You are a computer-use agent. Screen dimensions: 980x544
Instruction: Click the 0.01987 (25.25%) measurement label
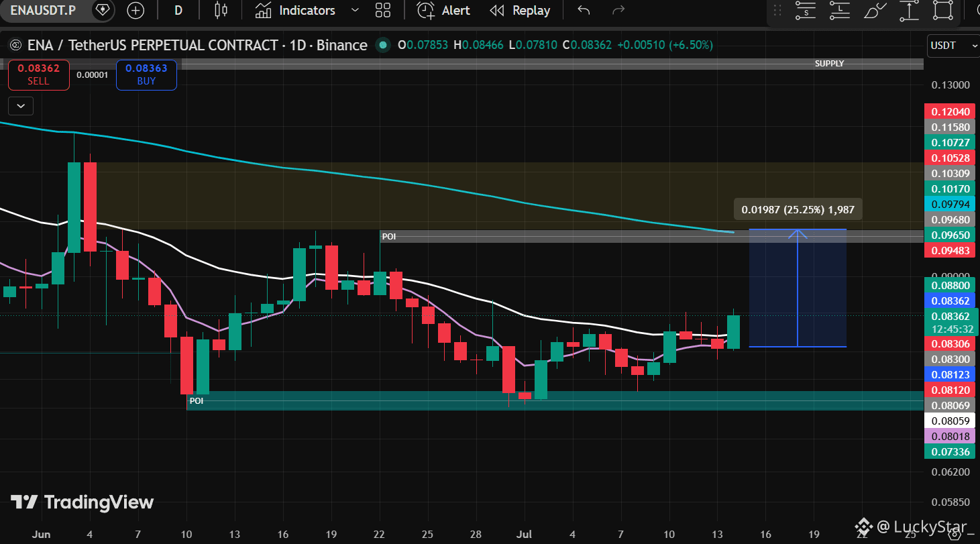[x=798, y=209]
